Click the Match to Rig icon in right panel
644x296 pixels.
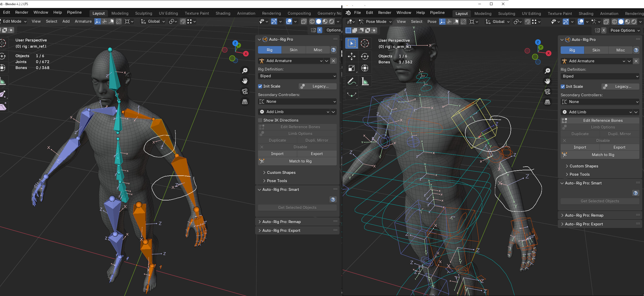pos(565,155)
